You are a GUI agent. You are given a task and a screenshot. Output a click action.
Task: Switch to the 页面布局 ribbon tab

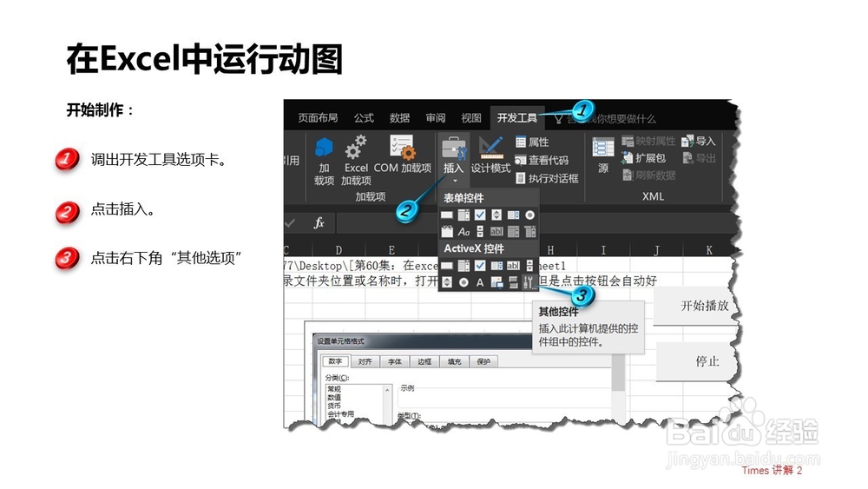(318, 118)
